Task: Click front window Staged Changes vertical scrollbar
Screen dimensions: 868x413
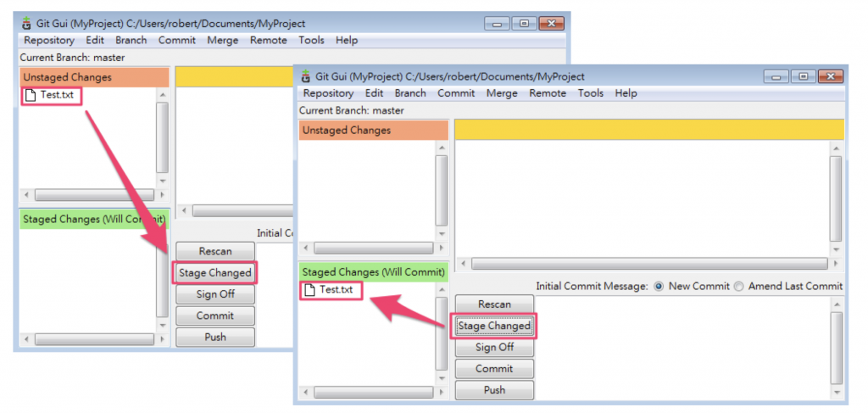Action: tap(441, 333)
